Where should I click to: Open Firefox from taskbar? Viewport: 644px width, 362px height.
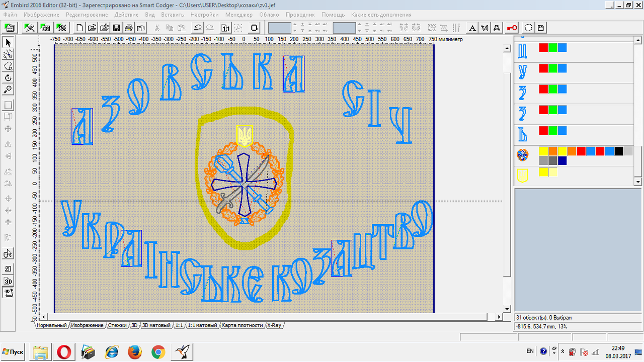[x=134, y=352]
